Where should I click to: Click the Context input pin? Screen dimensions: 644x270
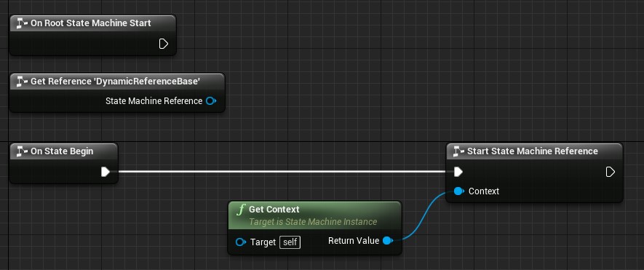click(458, 191)
